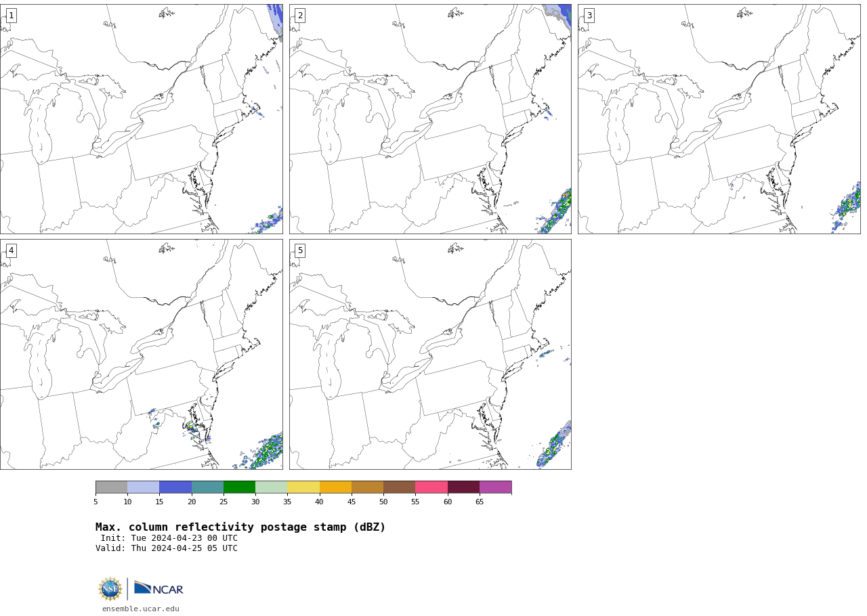Select the dark green 25-30 dBZ swatch
867x616 pixels.
[x=239, y=487]
